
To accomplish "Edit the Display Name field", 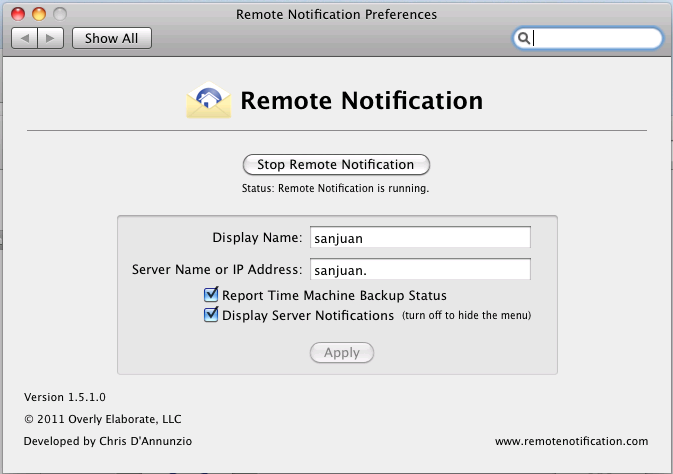I will tap(420, 237).
